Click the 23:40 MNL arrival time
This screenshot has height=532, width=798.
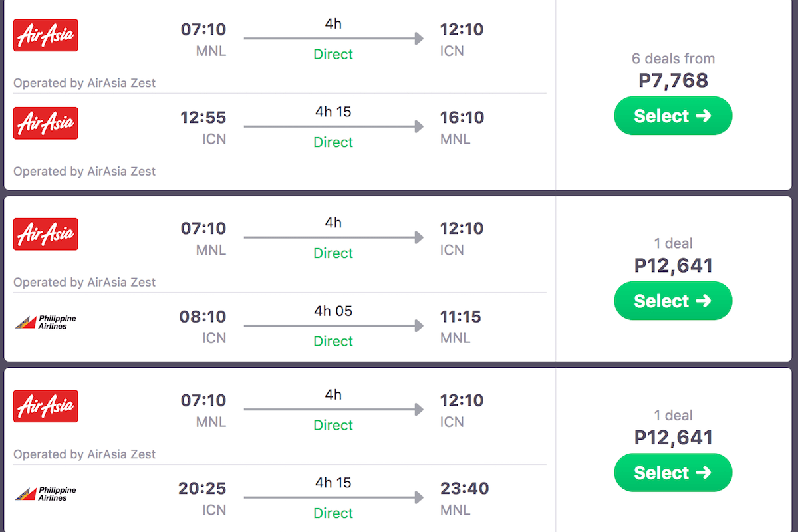pyautogui.click(x=464, y=489)
